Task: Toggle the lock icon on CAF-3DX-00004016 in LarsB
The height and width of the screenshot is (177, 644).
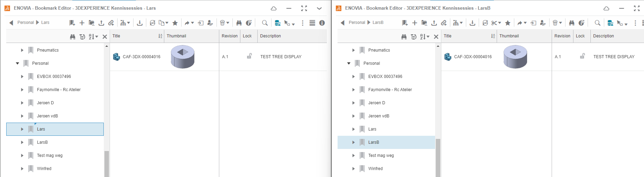Action: click(582, 56)
